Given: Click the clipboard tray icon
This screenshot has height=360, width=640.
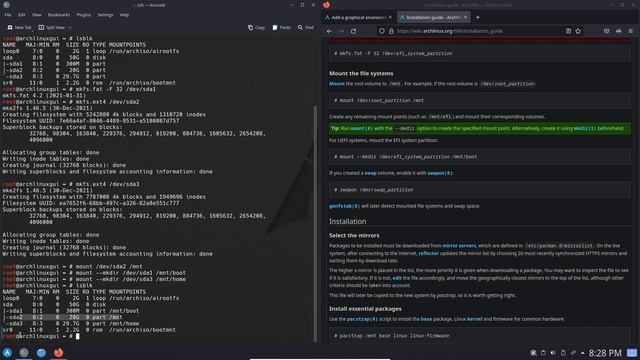Looking at the screenshot, I should [x=543, y=353].
